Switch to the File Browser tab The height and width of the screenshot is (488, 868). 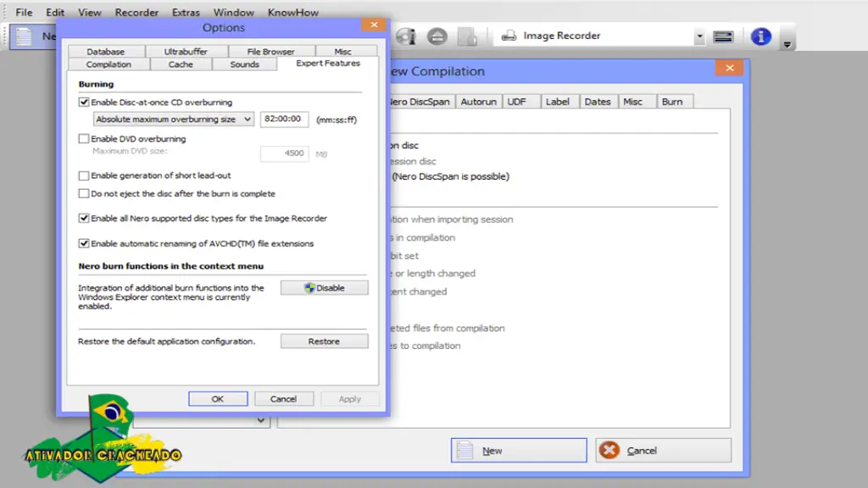pos(270,52)
